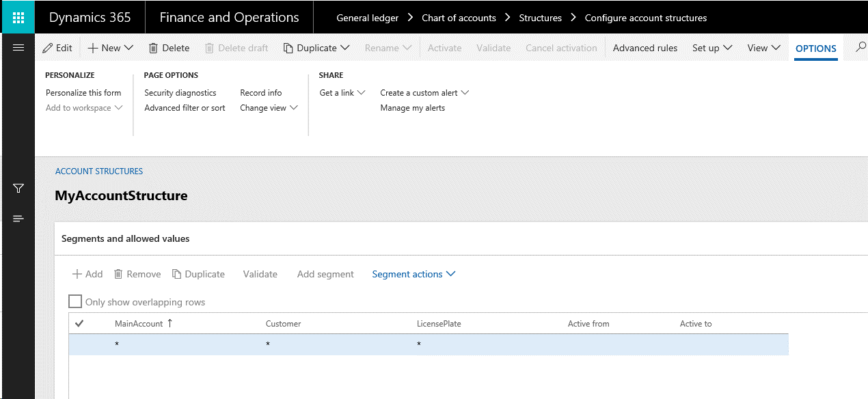Click the search magnifier icon on toolbar
Viewport: 868px width, 399px height.
[862, 48]
